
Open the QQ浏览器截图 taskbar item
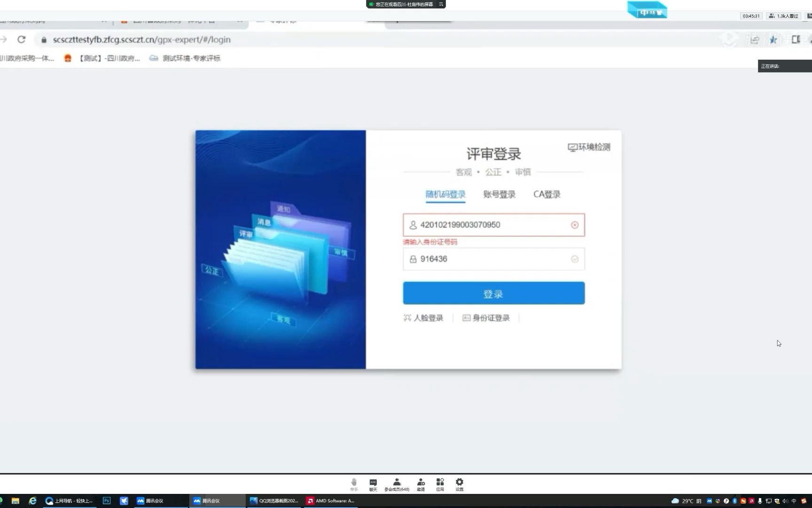point(274,501)
